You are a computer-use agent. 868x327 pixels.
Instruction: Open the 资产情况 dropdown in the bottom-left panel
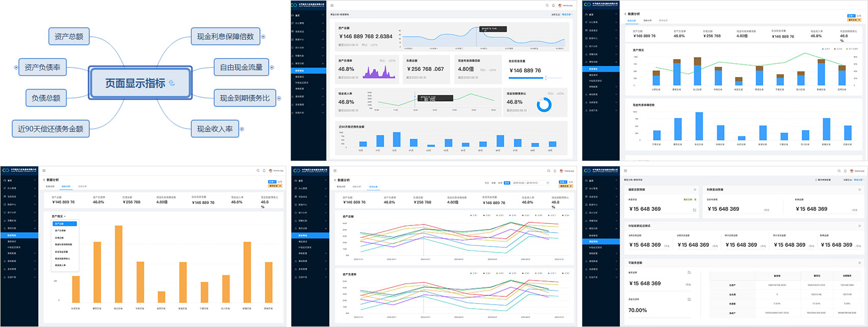point(59,216)
